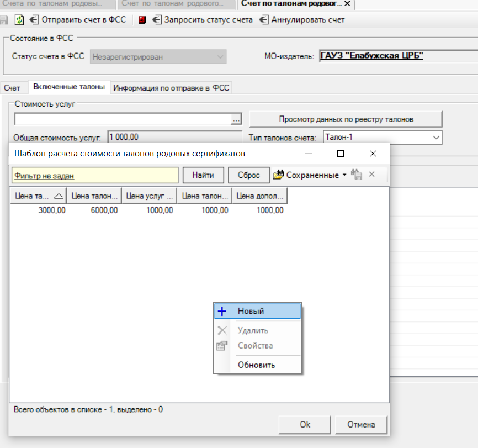Open the Сохраненные filters dropdown
Image resolution: width=478 pixels, height=448 pixels.
[x=310, y=175]
